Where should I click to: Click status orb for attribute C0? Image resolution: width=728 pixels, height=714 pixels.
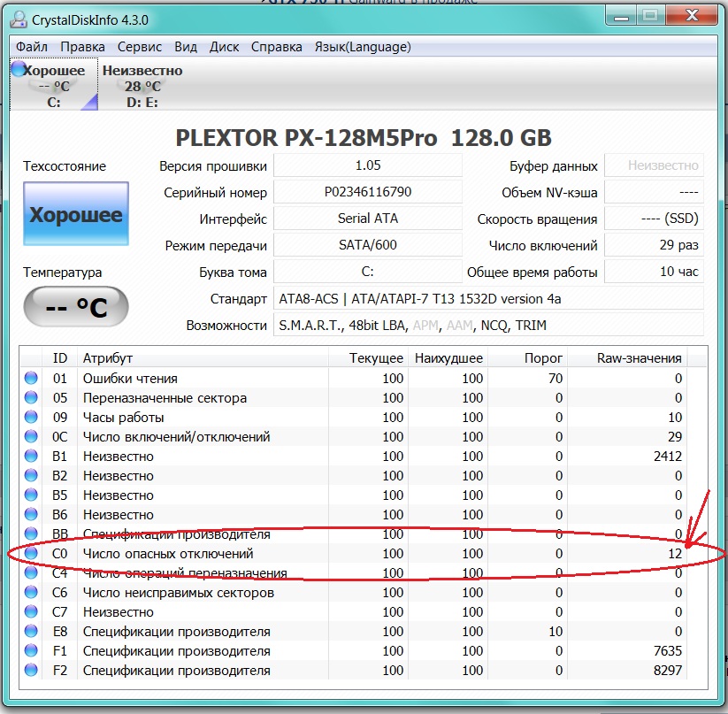(31, 553)
